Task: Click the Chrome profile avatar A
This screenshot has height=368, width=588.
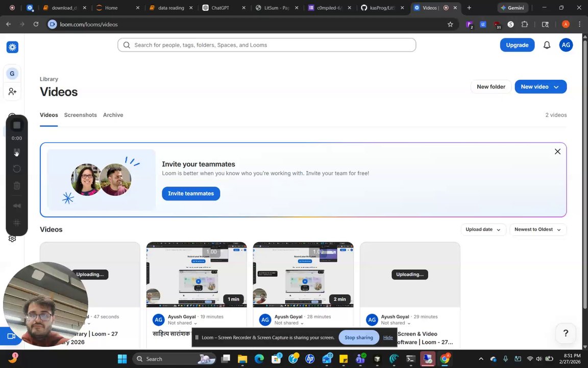Action: pos(566,25)
